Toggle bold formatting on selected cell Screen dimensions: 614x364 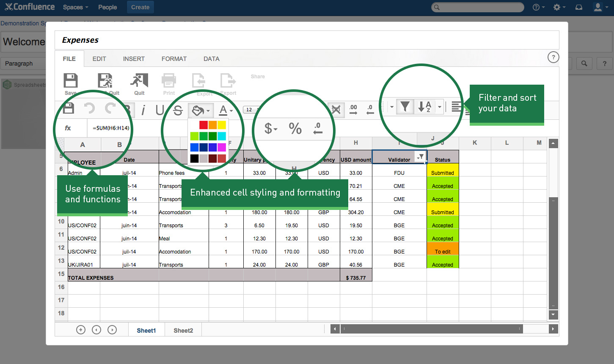click(x=127, y=109)
